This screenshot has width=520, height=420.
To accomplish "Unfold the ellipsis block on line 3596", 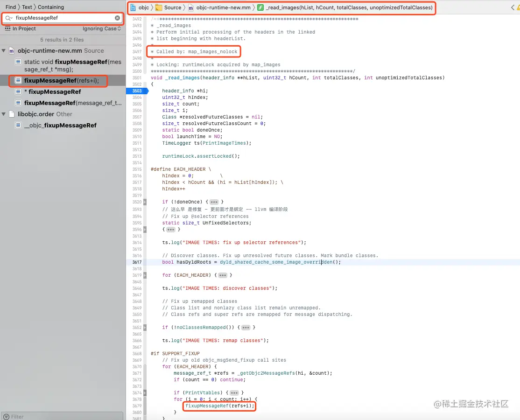I will 171,230.
